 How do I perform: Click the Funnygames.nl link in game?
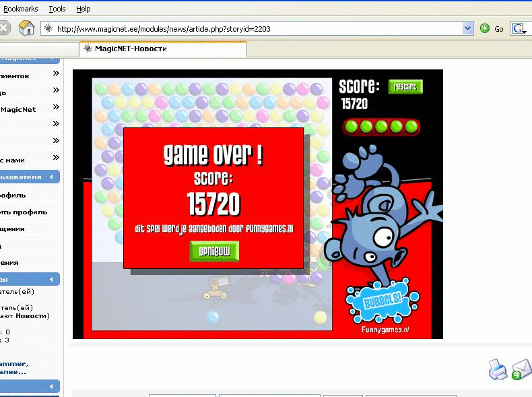(x=385, y=330)
